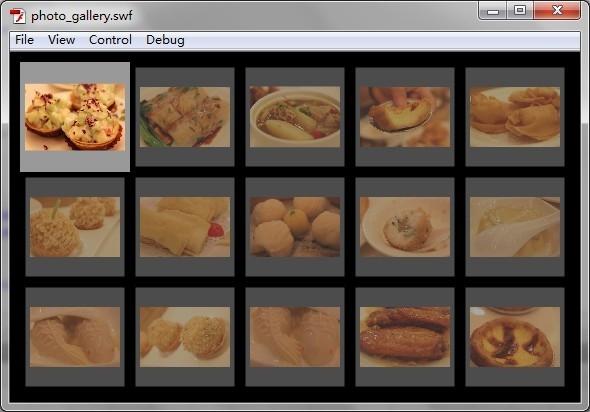The height and width of the screenshot is (412, 590).
Task: Select the round buns thumbnail in center
Action: click(295, 227)
